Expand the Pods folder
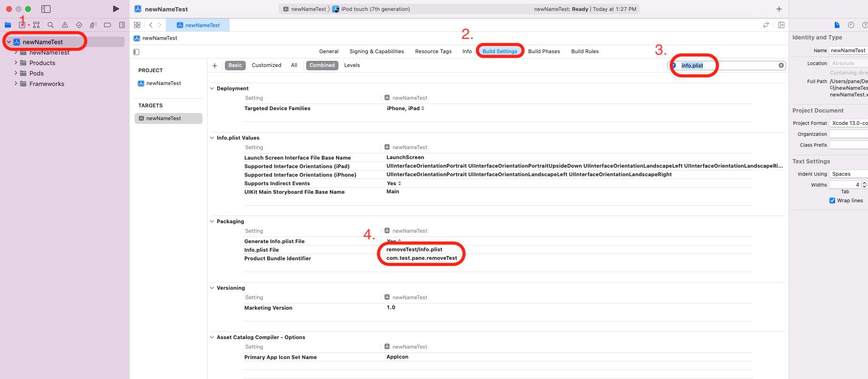This screenshot has height=379, width=868. (x=16, y=73)
